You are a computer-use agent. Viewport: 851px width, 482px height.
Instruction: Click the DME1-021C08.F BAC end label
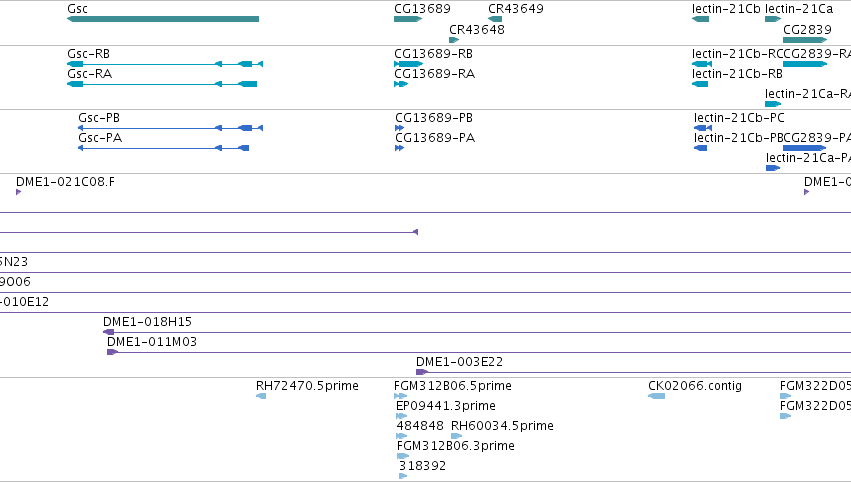[x=66, y=182]
